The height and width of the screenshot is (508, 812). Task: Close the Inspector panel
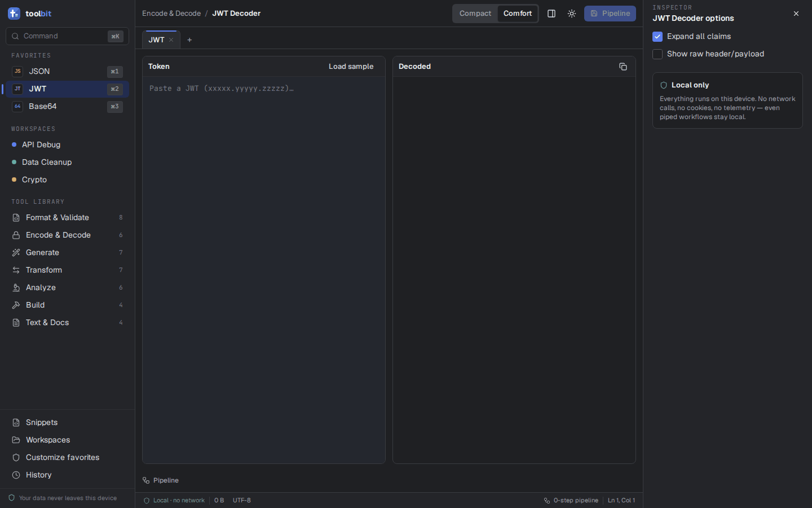(796, 14)
